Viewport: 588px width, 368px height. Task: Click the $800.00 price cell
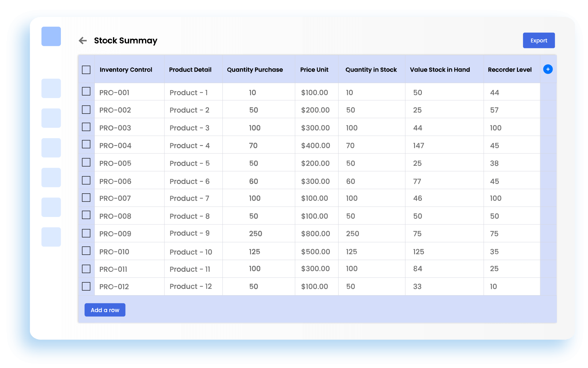pos(315,234)
